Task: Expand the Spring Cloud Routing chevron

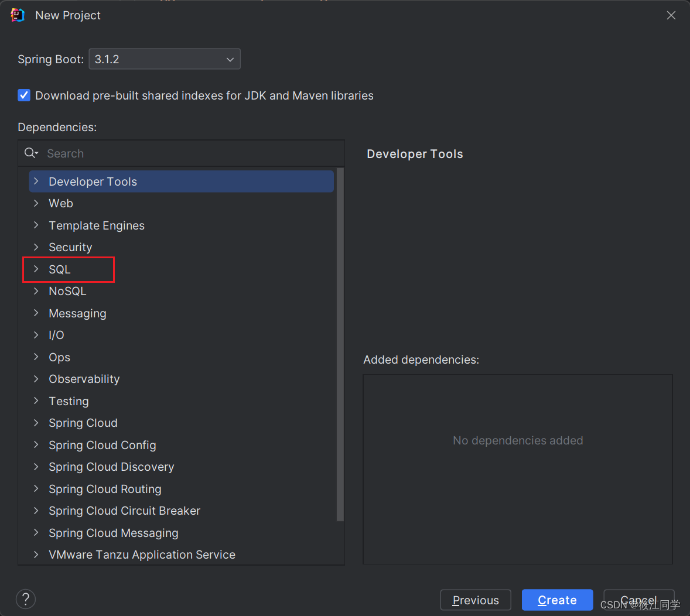Action: tap(36, 489)
